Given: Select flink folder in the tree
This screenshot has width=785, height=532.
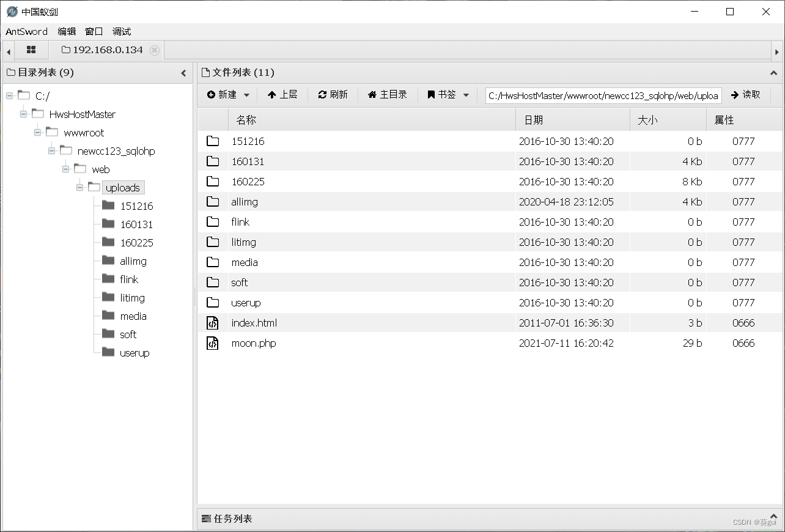Looking at the screenshot, I should [129, 279].
